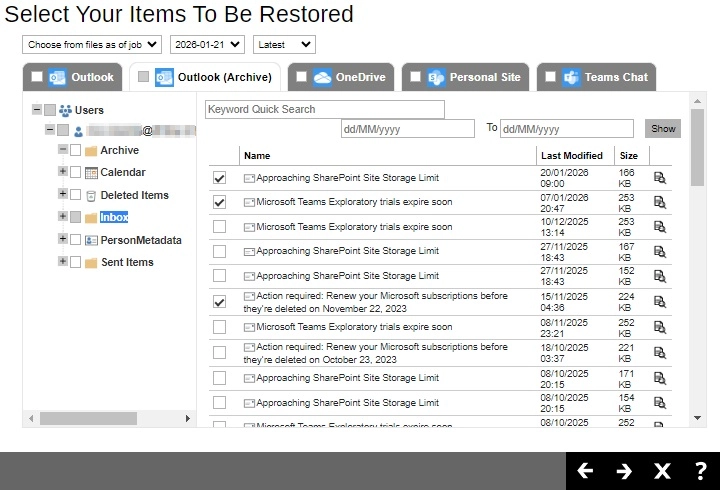Click the Deleted Items trash icon
The image size is (720, 490).
click(90, 195)
